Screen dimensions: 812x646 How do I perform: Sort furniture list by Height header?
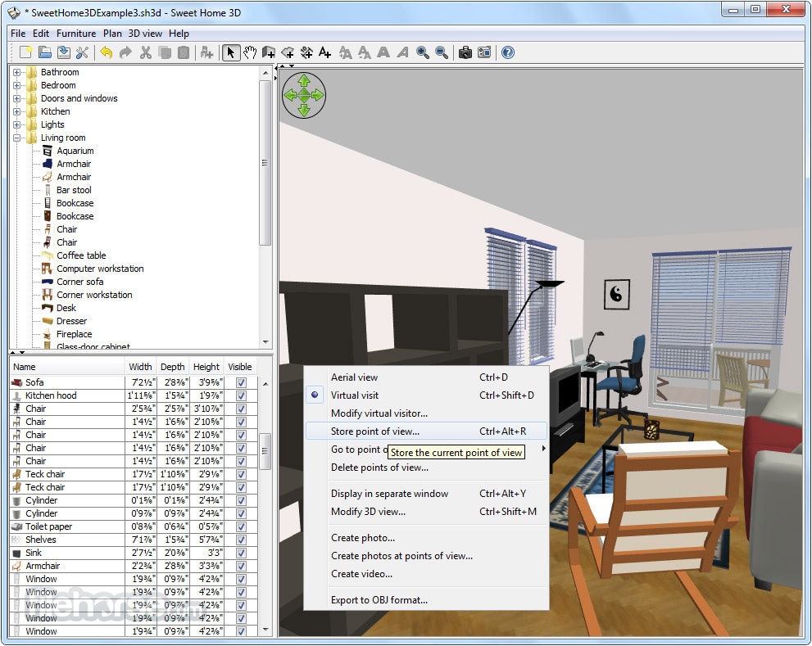click(206, 367)
